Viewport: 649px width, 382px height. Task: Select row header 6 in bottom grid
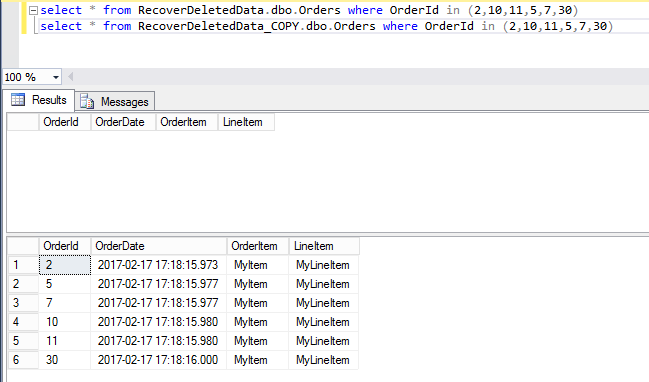click(23, 360)
